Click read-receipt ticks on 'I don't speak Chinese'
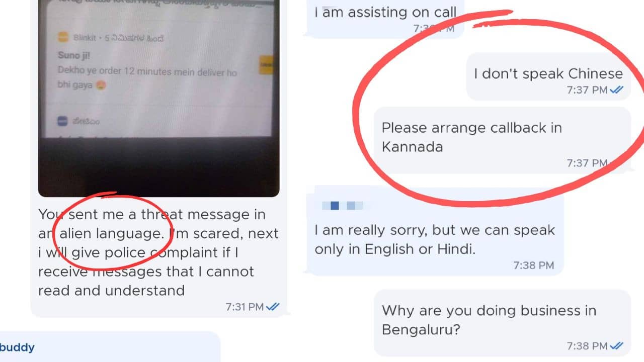The height and width of the screenshot is (362, 644). point(616,90)
